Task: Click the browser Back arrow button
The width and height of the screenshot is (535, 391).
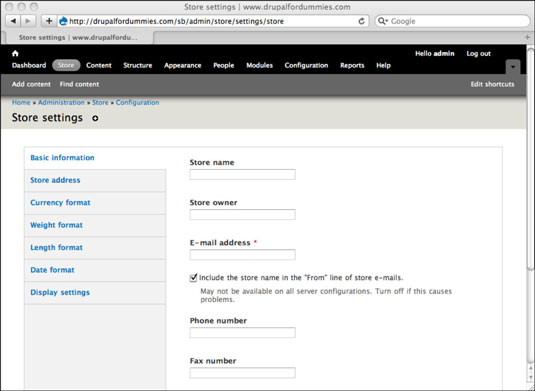Action: 13,21
